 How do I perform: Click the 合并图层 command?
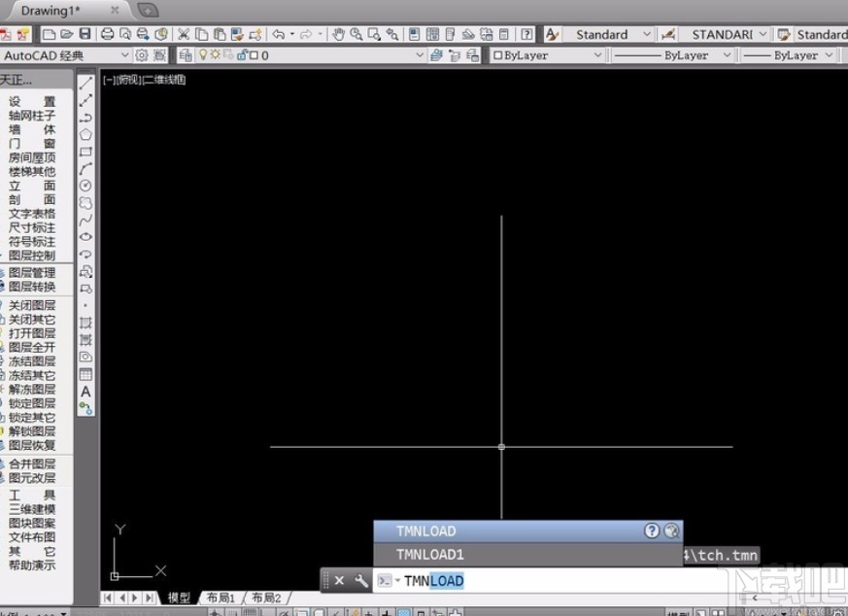pyautogui.click(x=32, y=463)
